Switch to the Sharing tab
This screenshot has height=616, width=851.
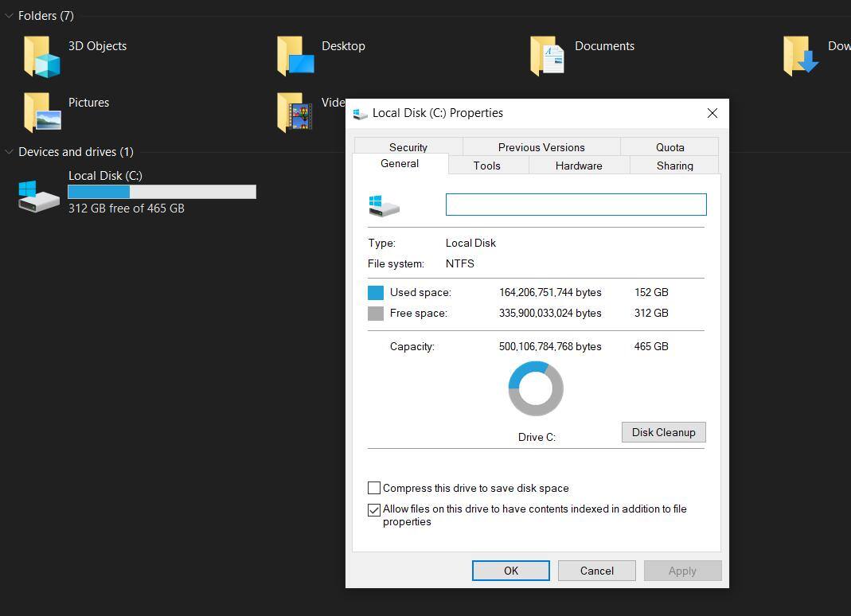(x=674, y=166)
